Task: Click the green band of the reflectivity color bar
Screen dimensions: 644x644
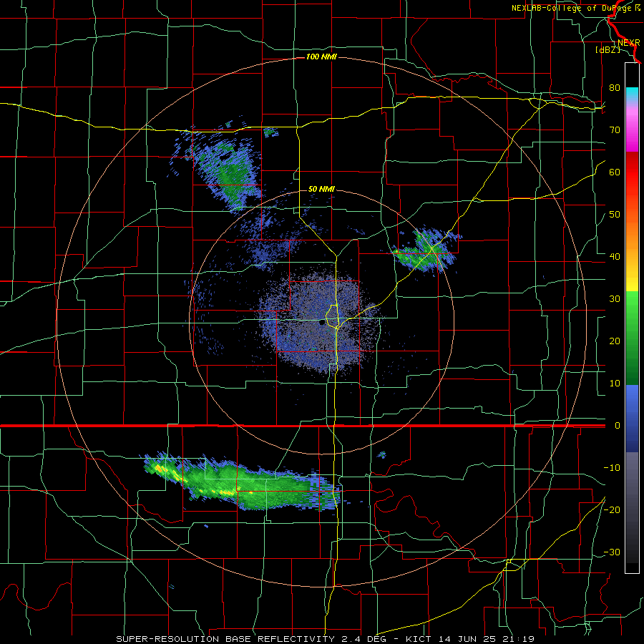Action: pos(632,338)
